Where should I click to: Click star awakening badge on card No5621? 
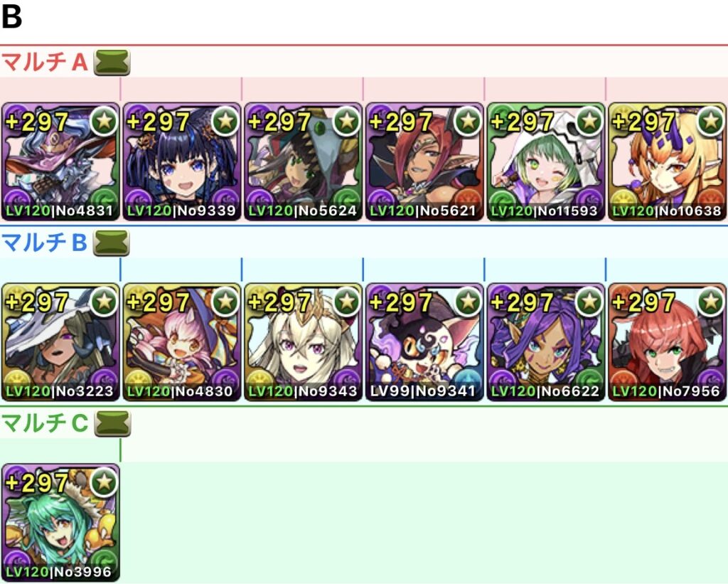[x=468, y=121]
